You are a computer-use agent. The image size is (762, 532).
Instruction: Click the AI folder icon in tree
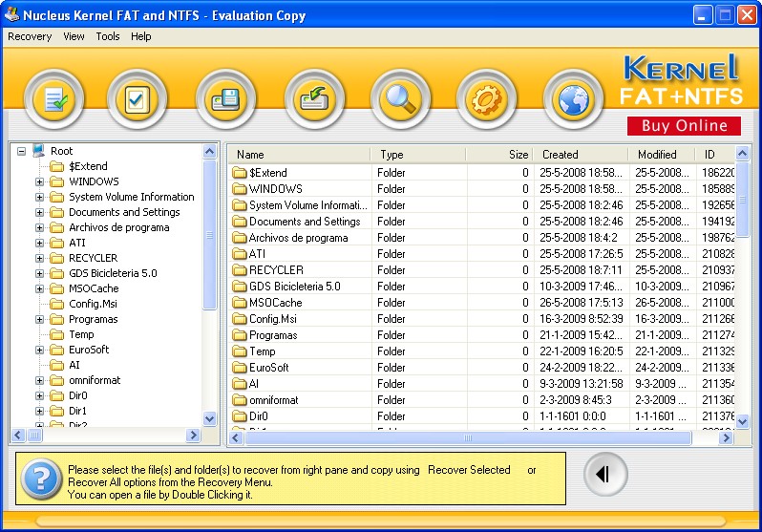click(57, 365)
